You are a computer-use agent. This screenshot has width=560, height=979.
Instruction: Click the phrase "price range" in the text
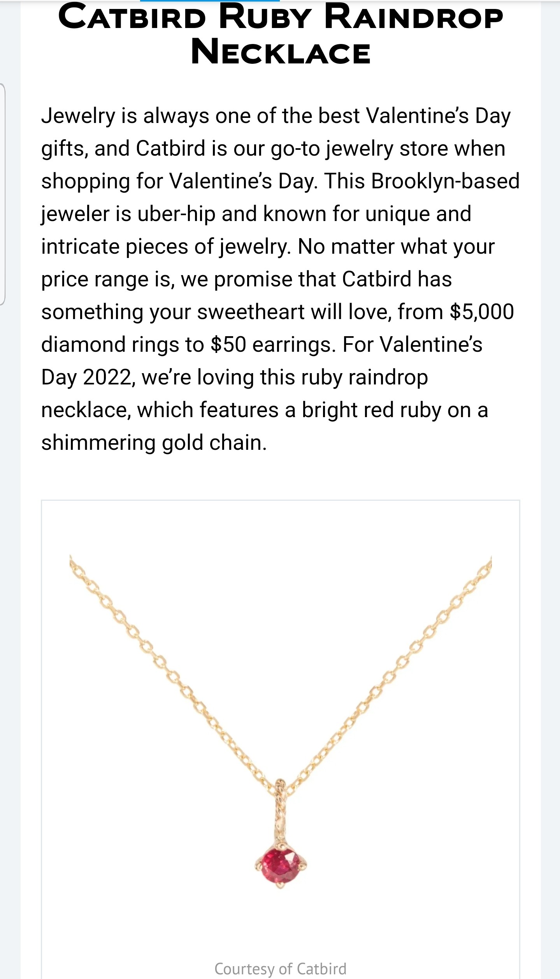(95, 279)
